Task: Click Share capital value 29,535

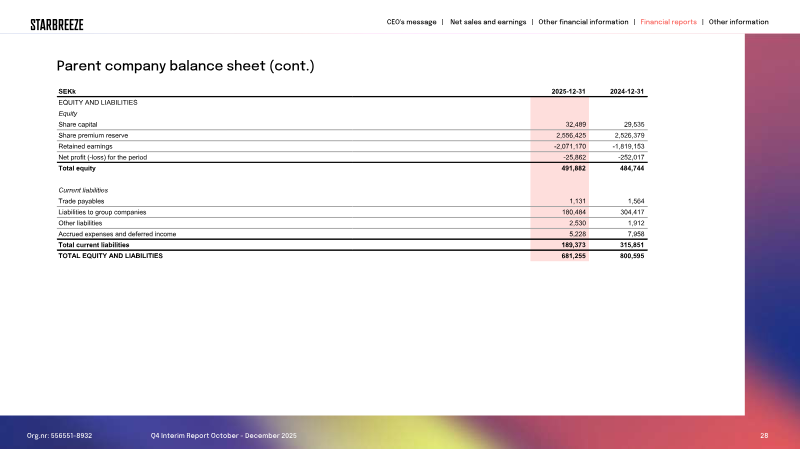Action: tap(634, 124)
